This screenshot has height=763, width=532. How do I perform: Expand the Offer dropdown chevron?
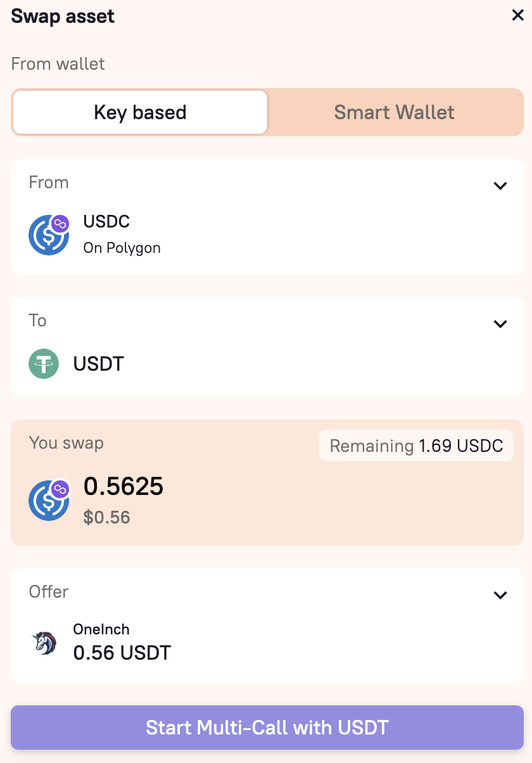pos(500,595)
